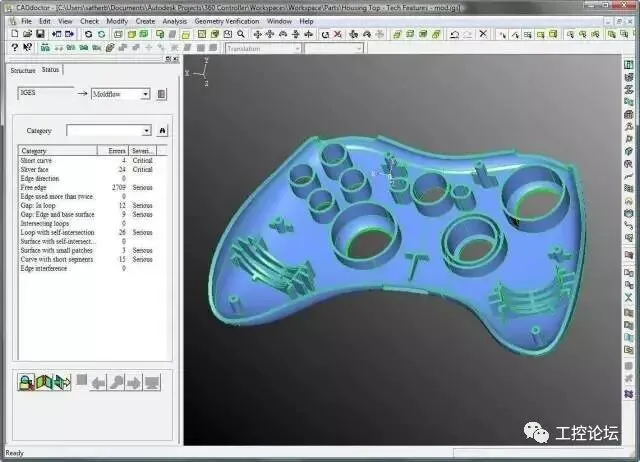The width and height of the screenshot is (640, 462).
Task: Click the top icon in right vertical toolbar
Action: (x=629, y=64)
